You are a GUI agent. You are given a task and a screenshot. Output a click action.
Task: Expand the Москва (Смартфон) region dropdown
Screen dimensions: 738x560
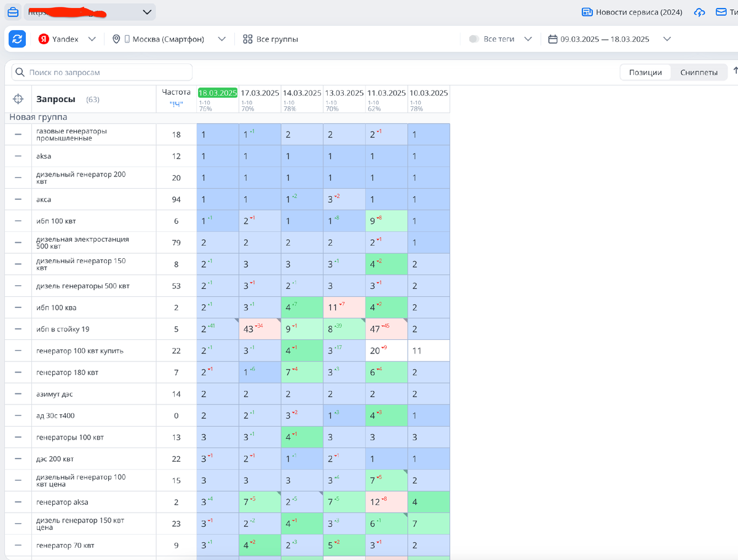222,39
